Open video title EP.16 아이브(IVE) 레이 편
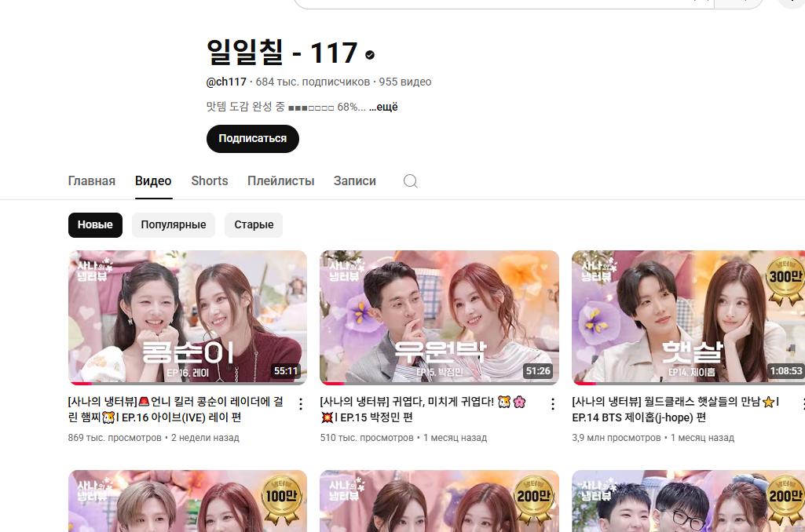Viewport: 805px width, 532px height. coord(176,410)
